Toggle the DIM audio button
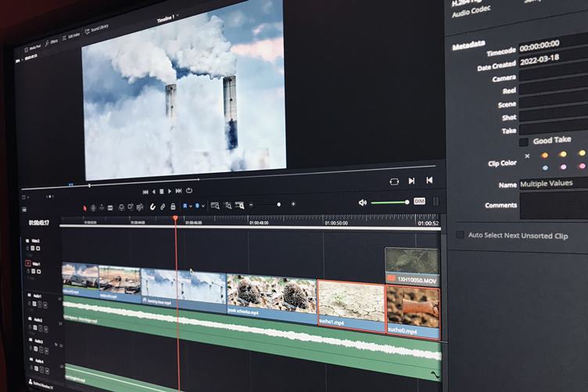 419,201
